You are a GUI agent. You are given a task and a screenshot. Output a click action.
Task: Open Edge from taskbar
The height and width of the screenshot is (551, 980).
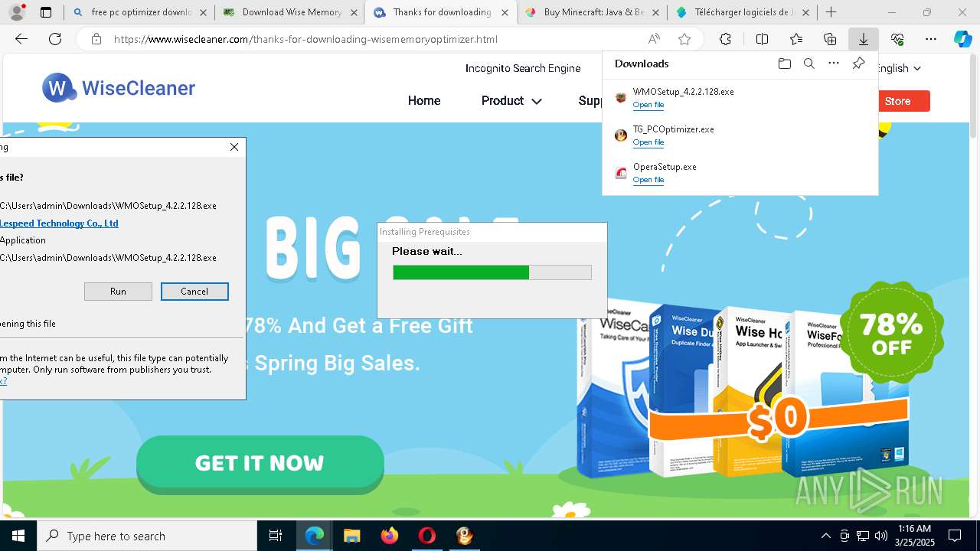coord(315,536)
